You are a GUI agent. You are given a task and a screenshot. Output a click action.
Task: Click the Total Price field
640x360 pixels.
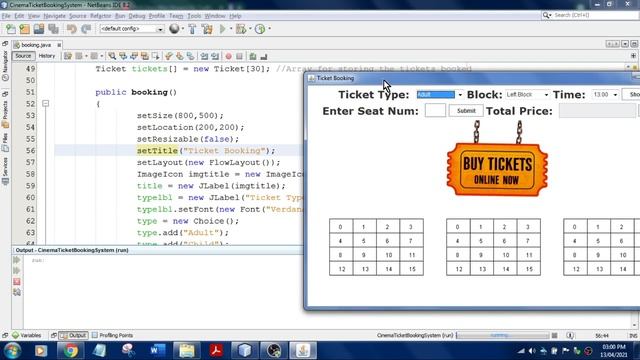597,111
